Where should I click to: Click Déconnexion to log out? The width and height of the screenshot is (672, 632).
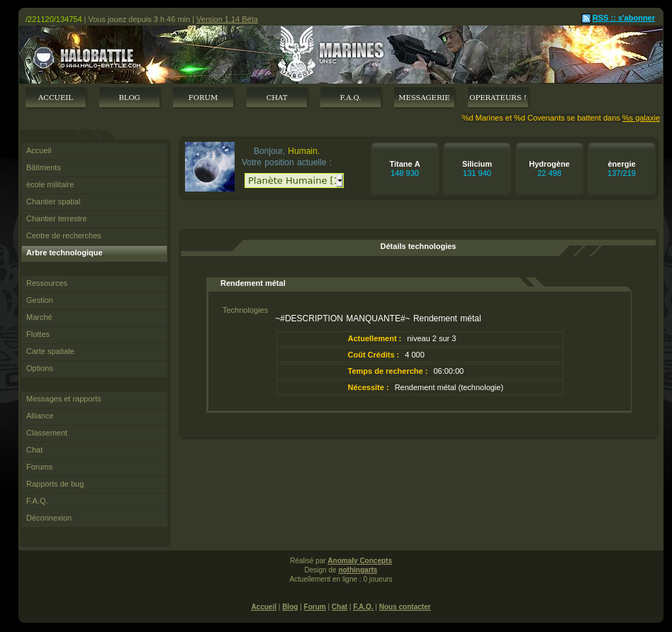point(94,519)
